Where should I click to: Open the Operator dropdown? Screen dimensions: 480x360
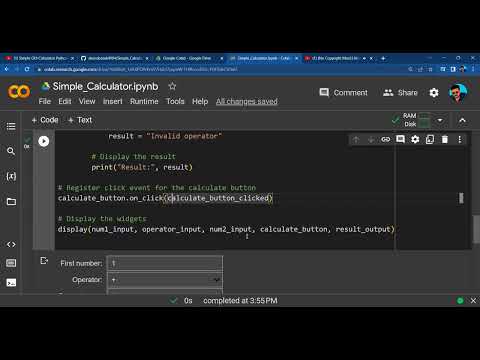[x=165, y=280]
